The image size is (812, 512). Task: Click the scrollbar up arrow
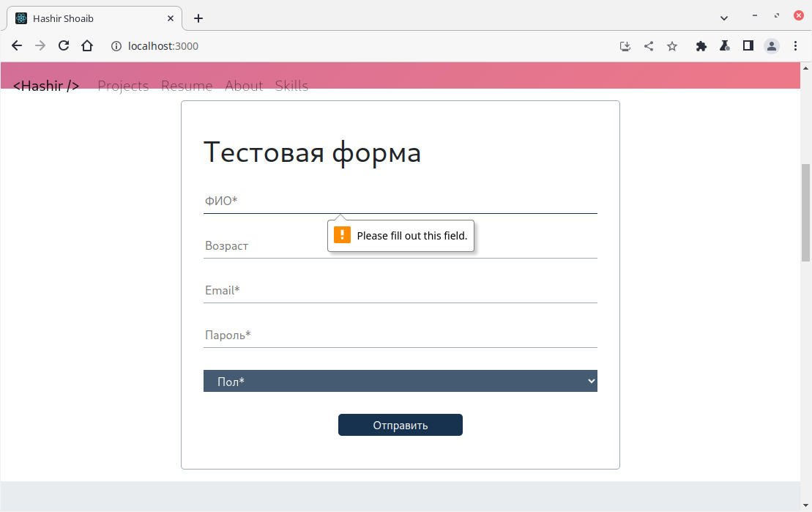(x=805, y=68)
